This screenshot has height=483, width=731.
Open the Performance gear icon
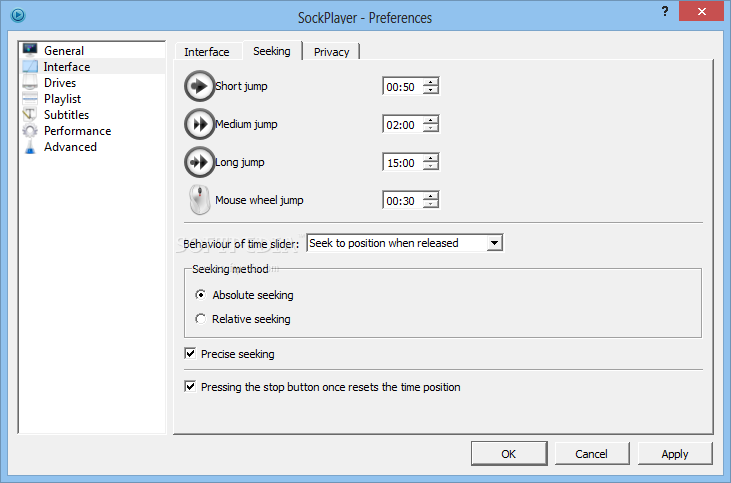tap(30, 131)
